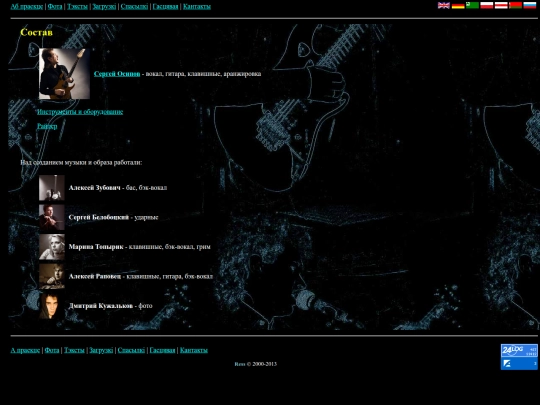540x405 pixels.
Task: Open 'Аб праекце' in the top menu
Action: click(x=27, y=7)
